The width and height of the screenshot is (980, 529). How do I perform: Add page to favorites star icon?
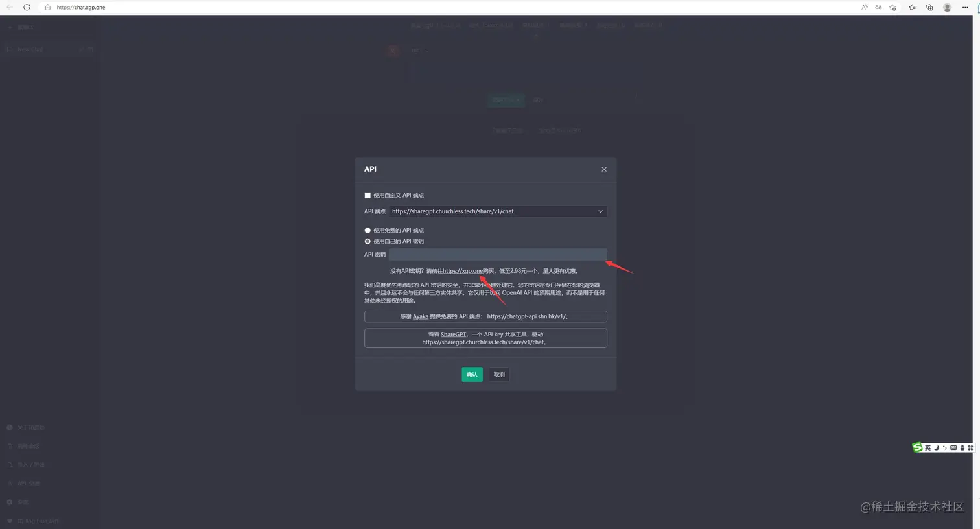(x=893, y=7)
